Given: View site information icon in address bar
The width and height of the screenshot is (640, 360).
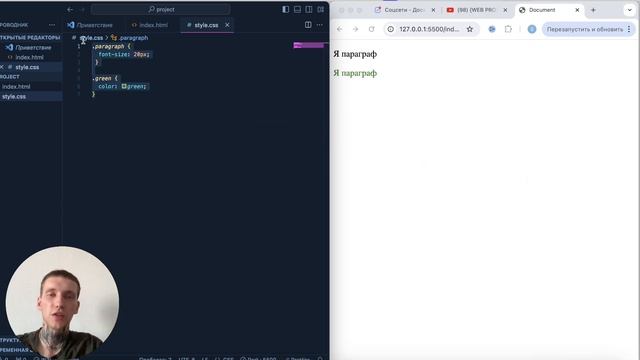Looking at the screenshot, I should [x=391, y=29].
